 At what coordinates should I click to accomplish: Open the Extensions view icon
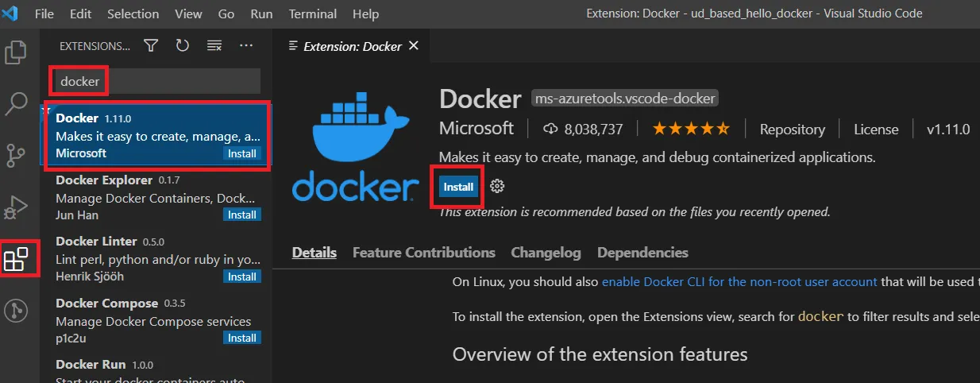coord(17,259)
